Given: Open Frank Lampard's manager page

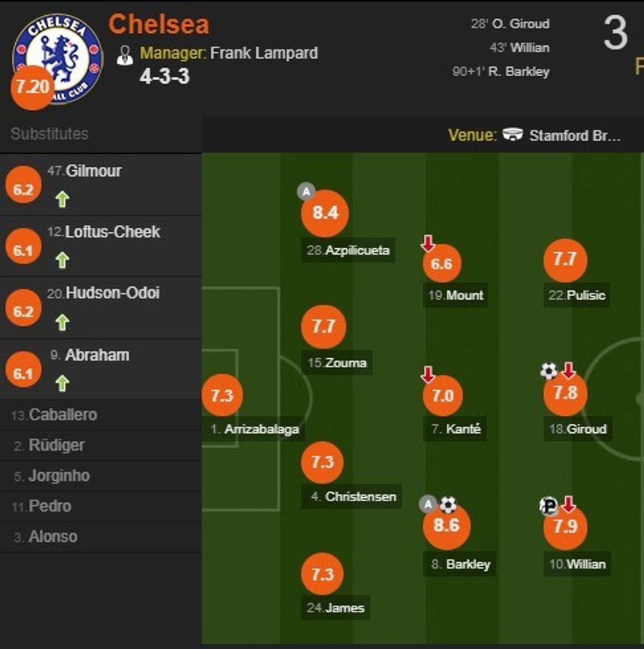Looking at the screenshot, I should pos(264,53).
